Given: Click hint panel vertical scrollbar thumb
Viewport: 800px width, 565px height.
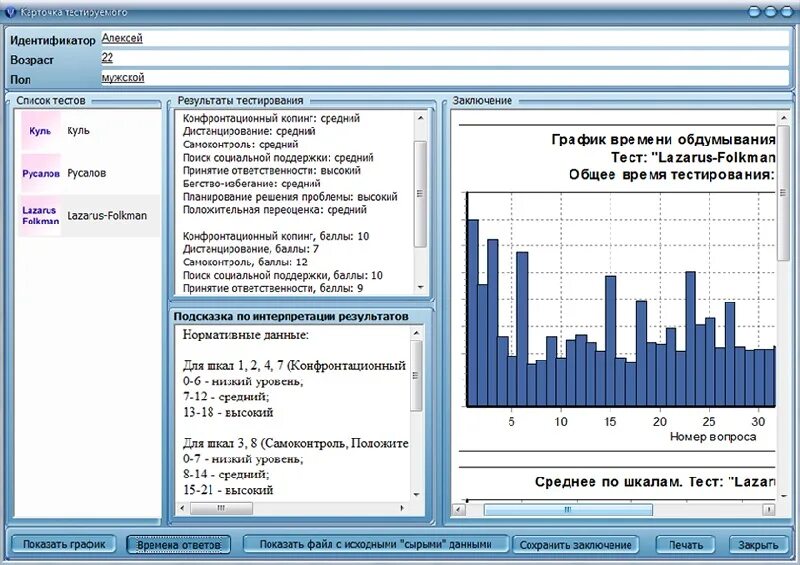Looking at the screenshot, I should [x=416, y=376].
